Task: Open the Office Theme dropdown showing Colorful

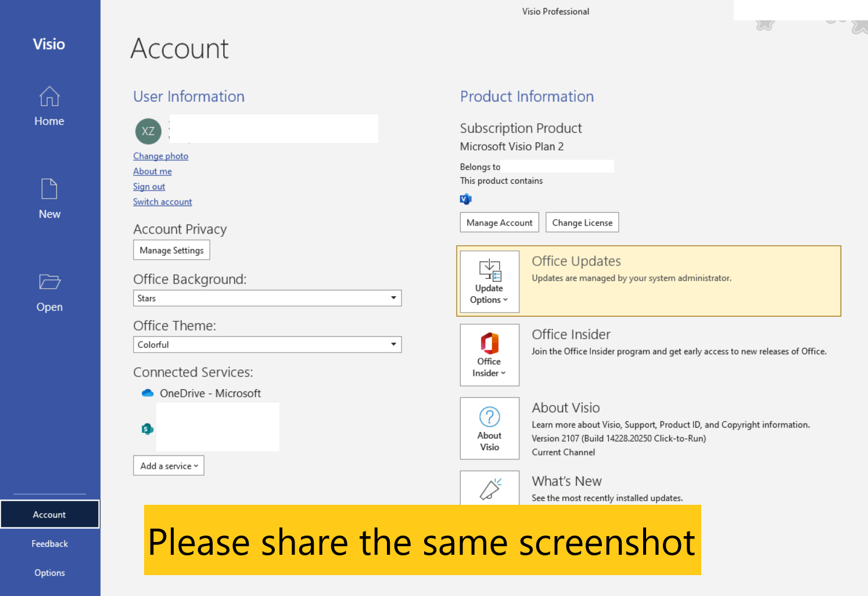Action: [267, 344]
